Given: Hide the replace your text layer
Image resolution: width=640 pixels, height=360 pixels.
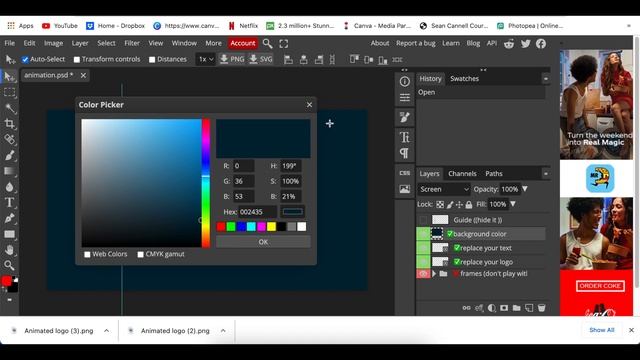Looking at the screenshot, I should (423, 248).
